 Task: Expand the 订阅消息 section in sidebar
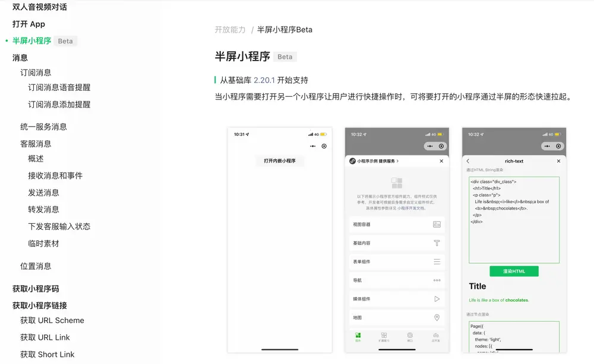coord(36,72)
